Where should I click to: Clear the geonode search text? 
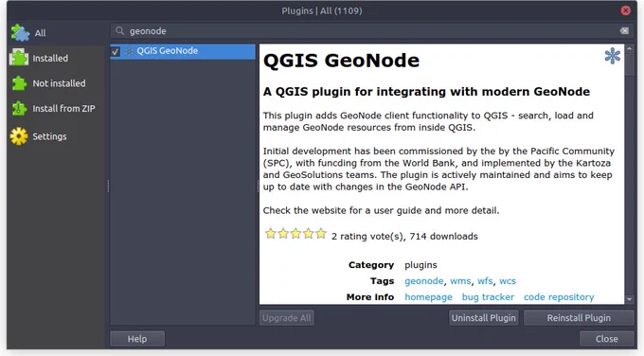[624, 31]
